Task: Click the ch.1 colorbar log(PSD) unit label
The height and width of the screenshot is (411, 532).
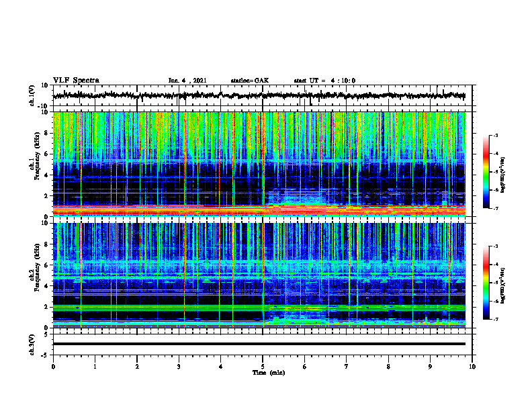Action: coord(503,175)
